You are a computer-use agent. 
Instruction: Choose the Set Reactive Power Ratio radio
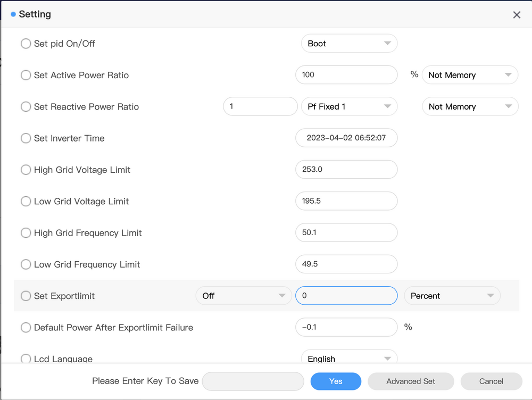pyautogui.click(x=26, y=107)
